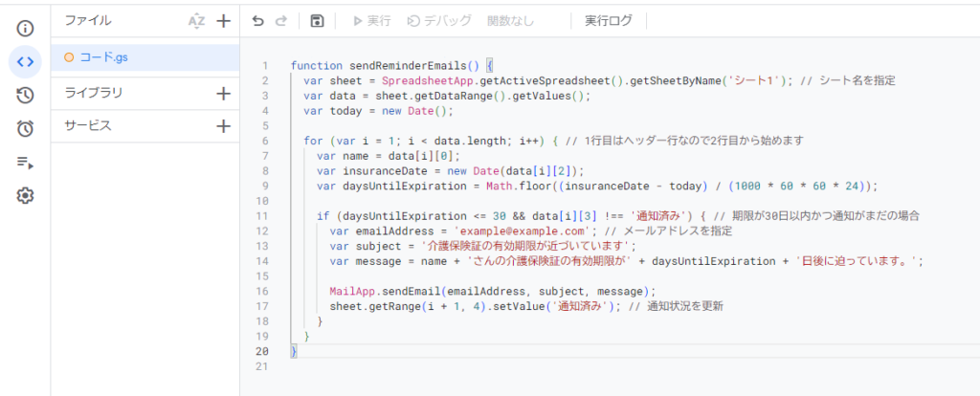Image resolution: width=980 pixels, height=396 pixels.
Task: Add a library with ライブラリ plus icon
Action: [x=223, y=94]
